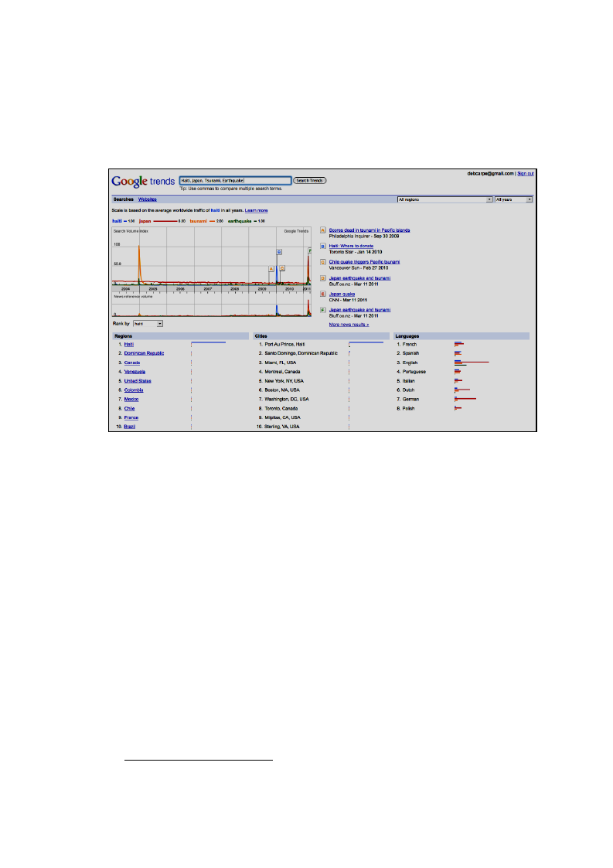Open the All years dropdown

click(x=513, y=199)
